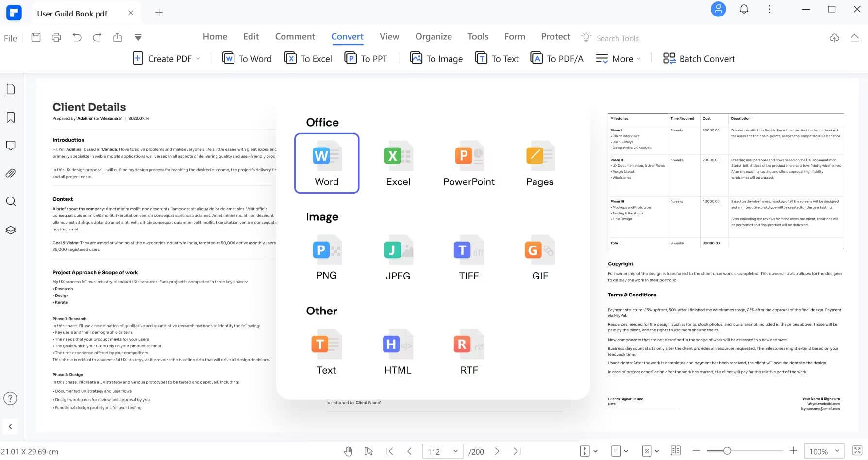Zoom in with the plus button

coord(793,451)
